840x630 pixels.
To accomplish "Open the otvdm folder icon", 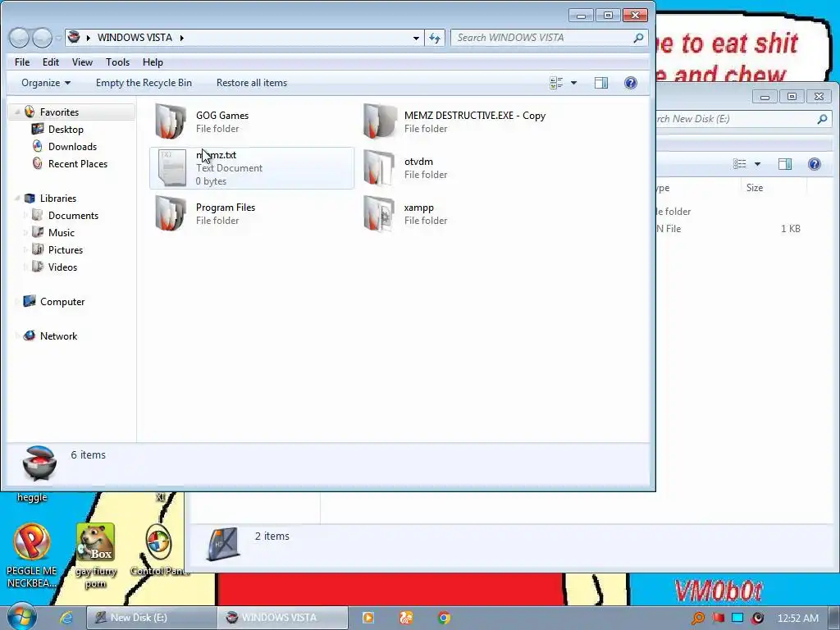I will click(x=379, y=167).
